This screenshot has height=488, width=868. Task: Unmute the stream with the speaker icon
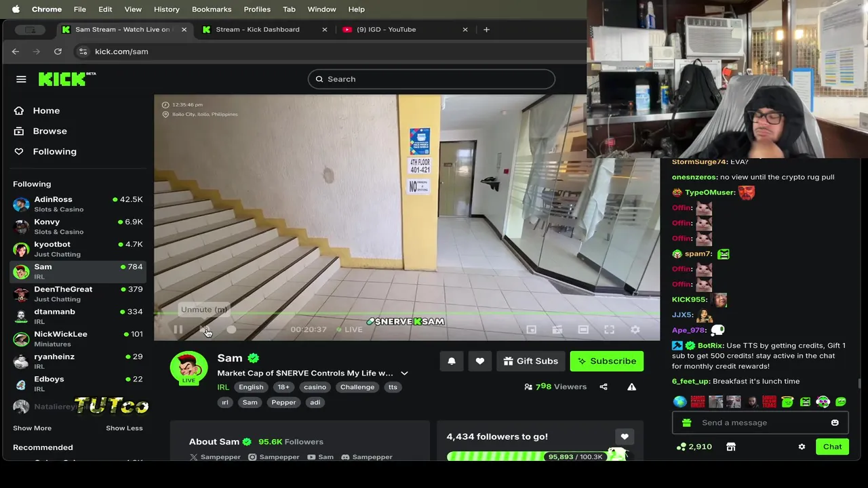(x=204, y=329)
